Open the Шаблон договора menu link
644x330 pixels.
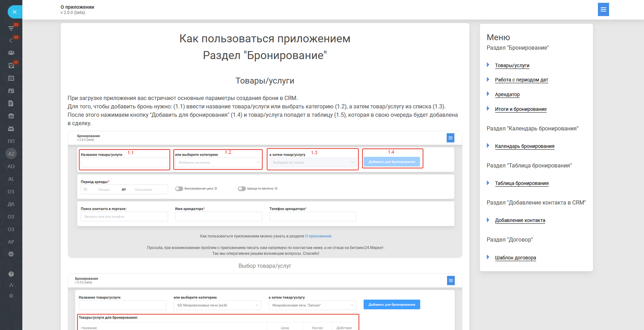point(515,258)
